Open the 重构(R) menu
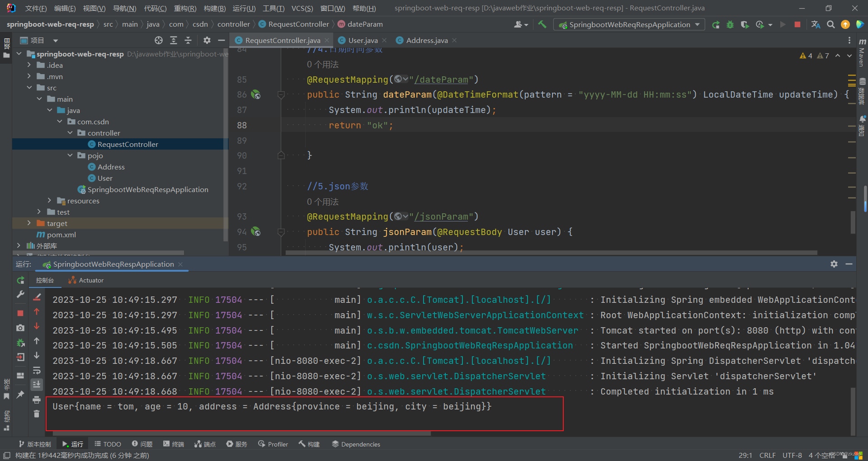The height and width of the screenshot is (461, 868). pyautogui.click(x=185, y=8)
